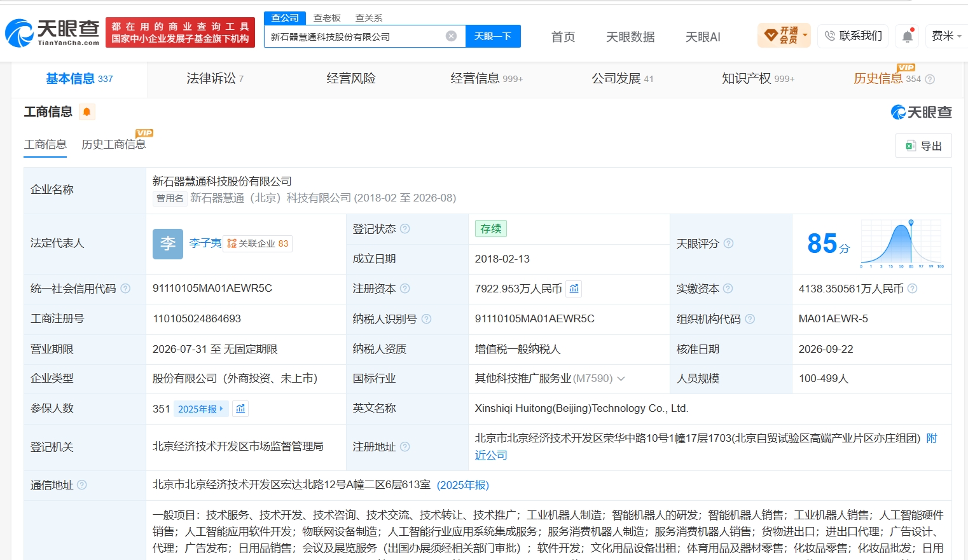Open the notification bell in the header
This screenshot has width=968, height=560.
[908, 36]
